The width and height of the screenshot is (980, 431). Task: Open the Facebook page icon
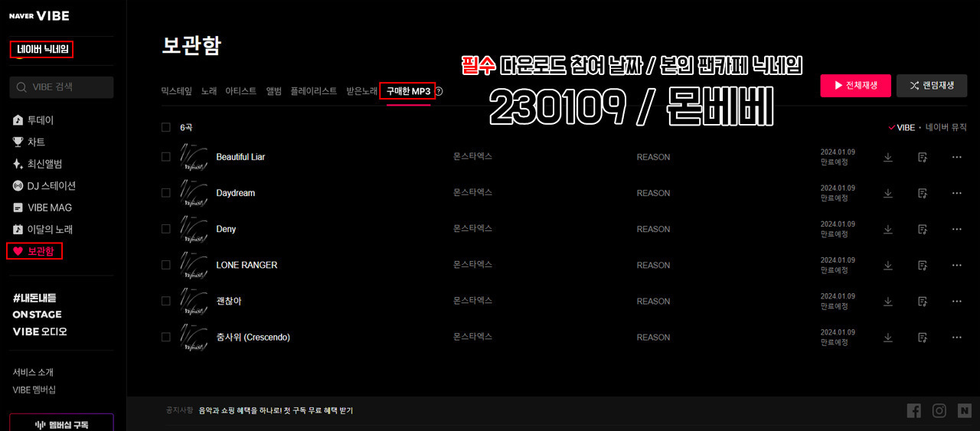point(914,411)
